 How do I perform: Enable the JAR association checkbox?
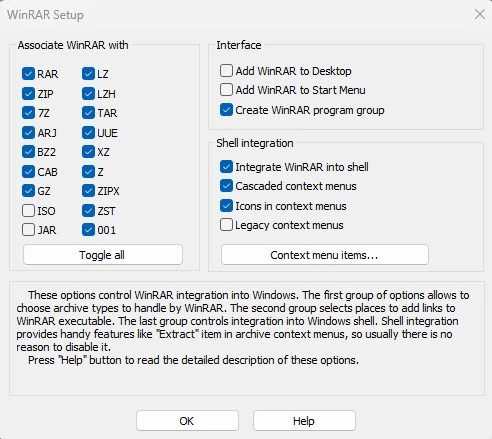[x=28, y=230]
